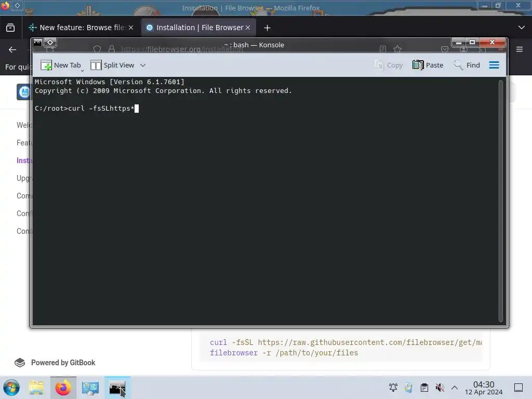Open the Firefox application menu hamburger

[x=520, y=49]
